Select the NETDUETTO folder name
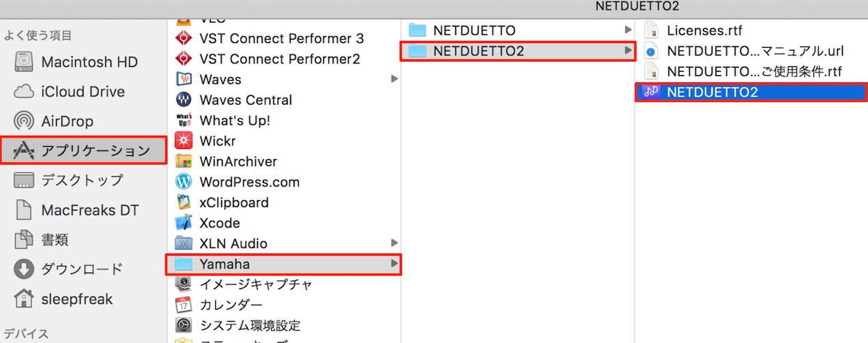868x343 pixels. coord(474,30)
